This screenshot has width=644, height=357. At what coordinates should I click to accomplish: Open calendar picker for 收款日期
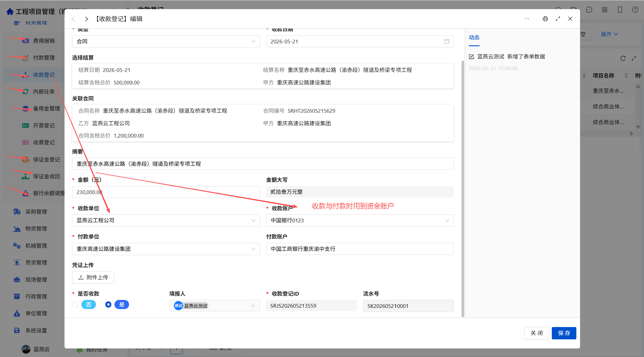tap(447, 41)
